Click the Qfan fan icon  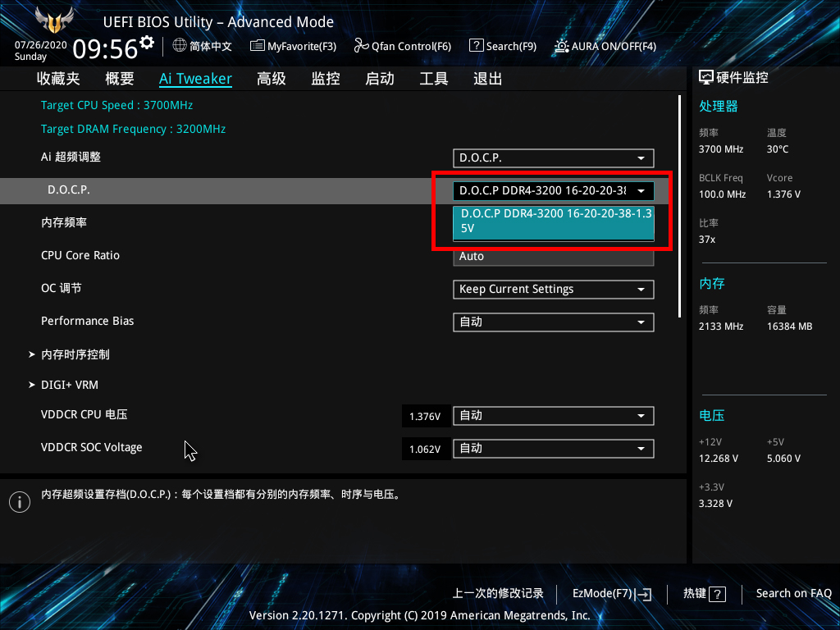[x=361, y=46]
